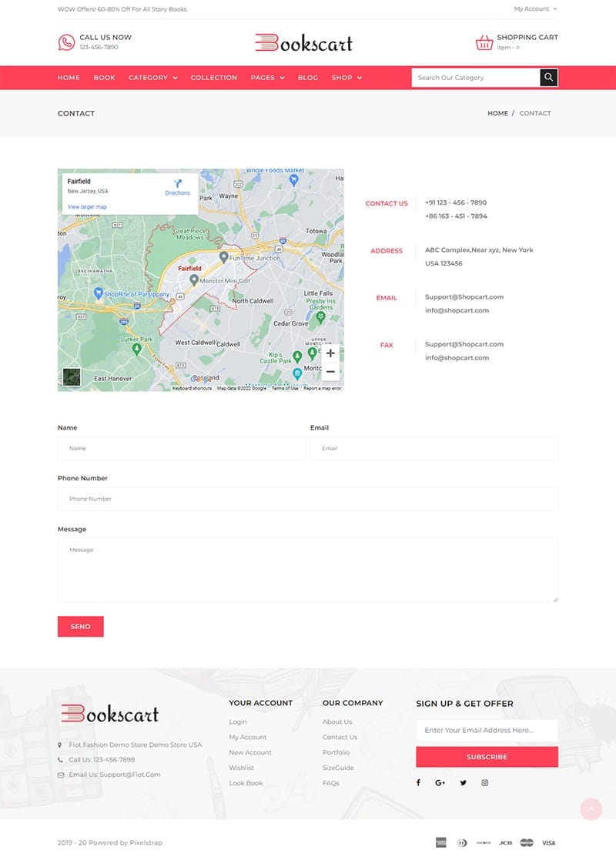Open the Shop menu dropdown
616x867 pixels.
click(x=346, y=78)
